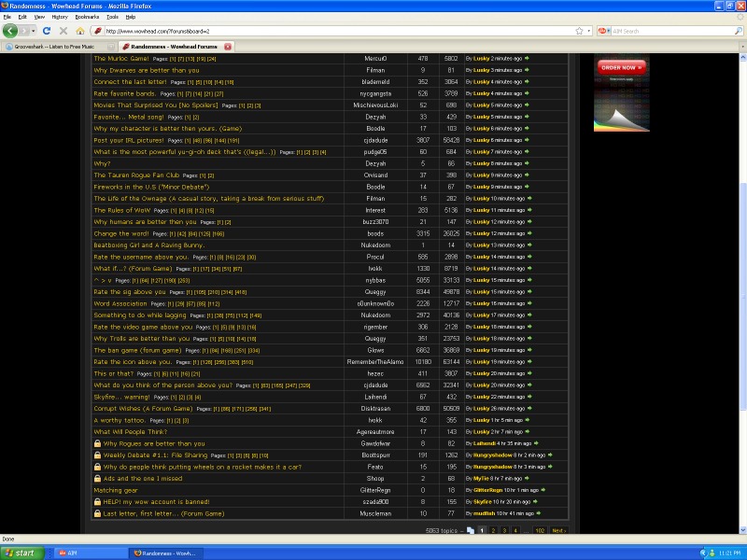Click last poster mudfish on Last letter row
This screenshot has width=747, height=560.
pyautogui.click(x=484, y=514)
